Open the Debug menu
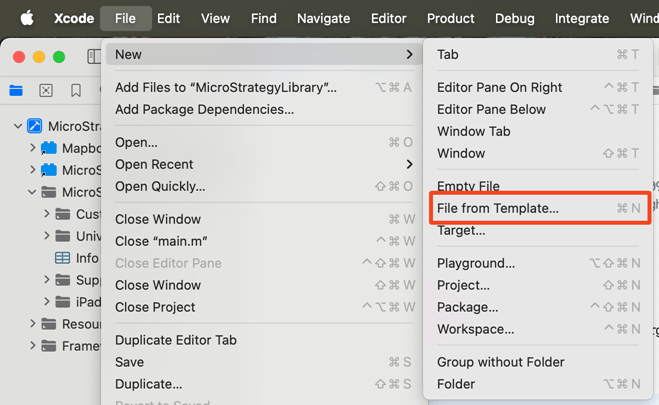 click(x=515, y=18)
